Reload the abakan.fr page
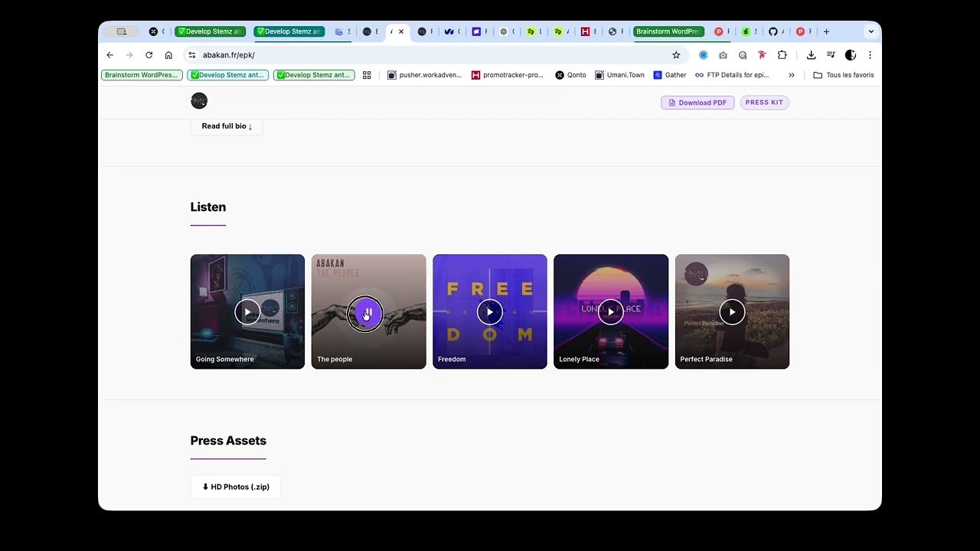The image size is (980, 551). tap(149, 55)
